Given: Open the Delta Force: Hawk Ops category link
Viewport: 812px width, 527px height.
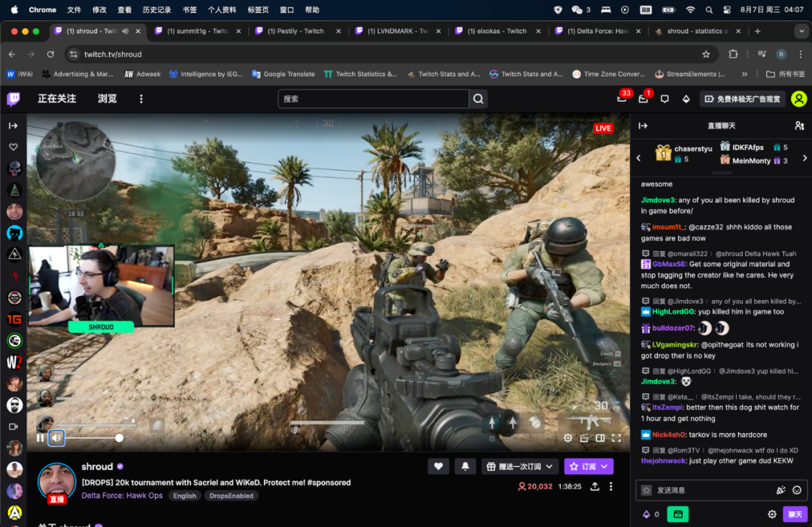Looking at the screenshot, I should (122, 495).
